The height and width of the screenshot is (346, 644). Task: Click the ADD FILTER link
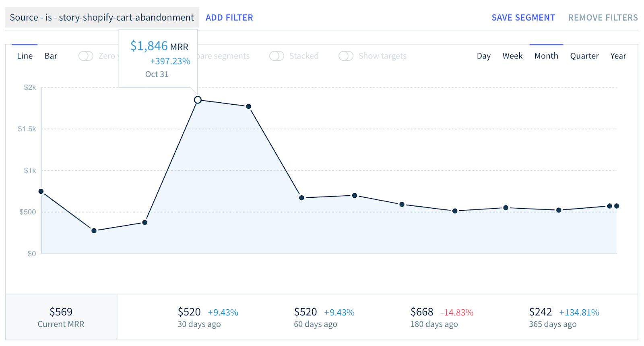coord(229,18)
